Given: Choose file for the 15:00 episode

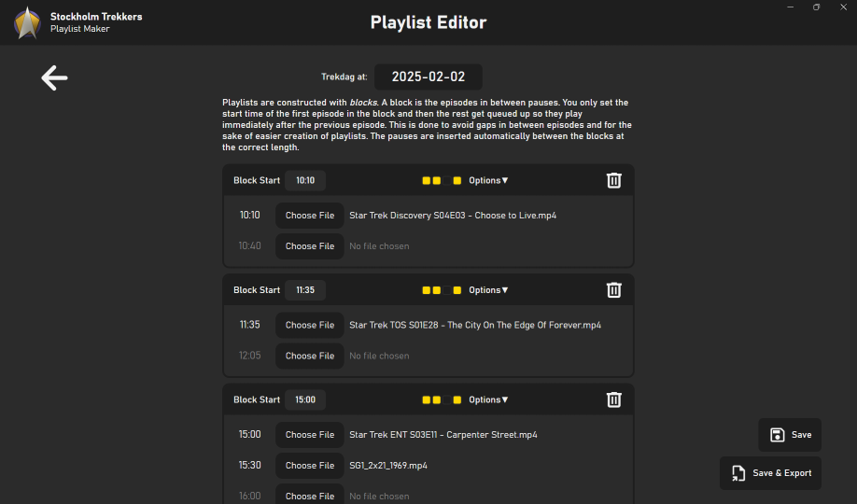Looking at the screenshot, I should [x=309, y=435].
